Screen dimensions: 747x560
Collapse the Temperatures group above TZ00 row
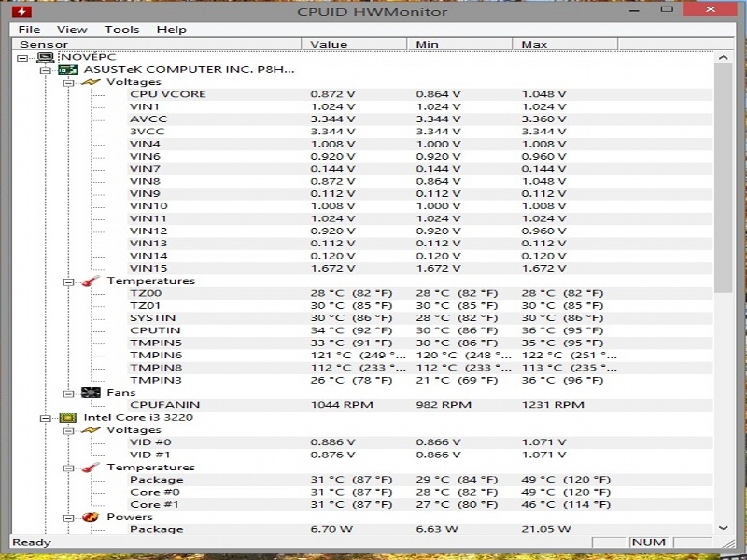point(68,282)
